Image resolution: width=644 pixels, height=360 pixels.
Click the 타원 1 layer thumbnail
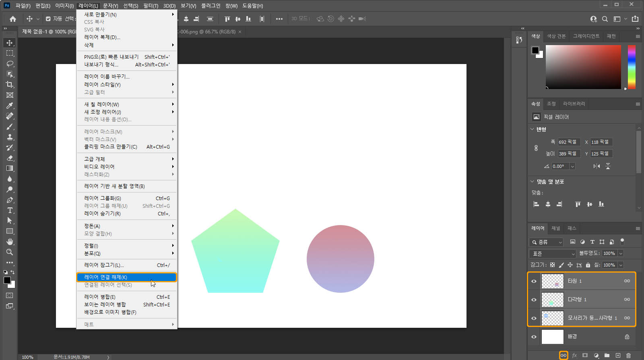552,281
